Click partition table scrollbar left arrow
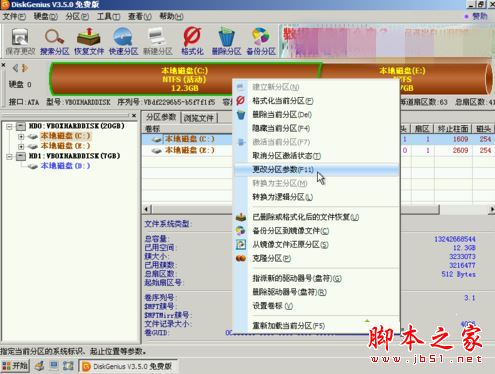Screen dimensions: 495x374 (147, 209)
